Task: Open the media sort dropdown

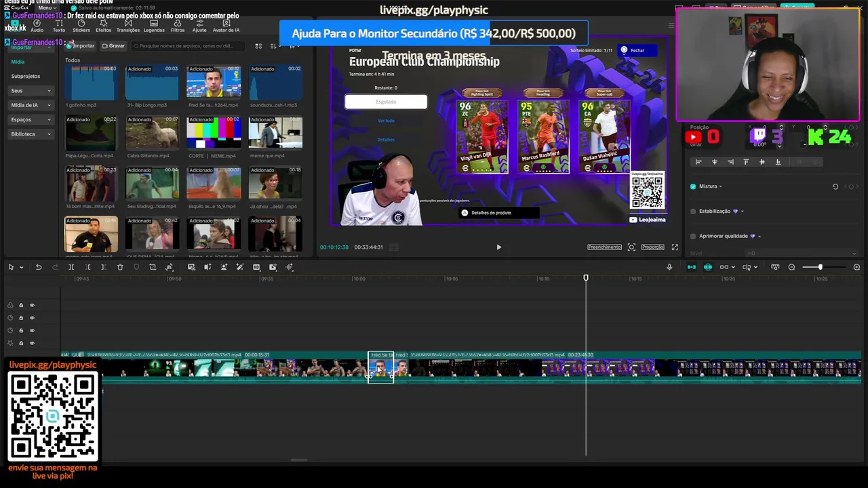Action: [x=274, y=46]
